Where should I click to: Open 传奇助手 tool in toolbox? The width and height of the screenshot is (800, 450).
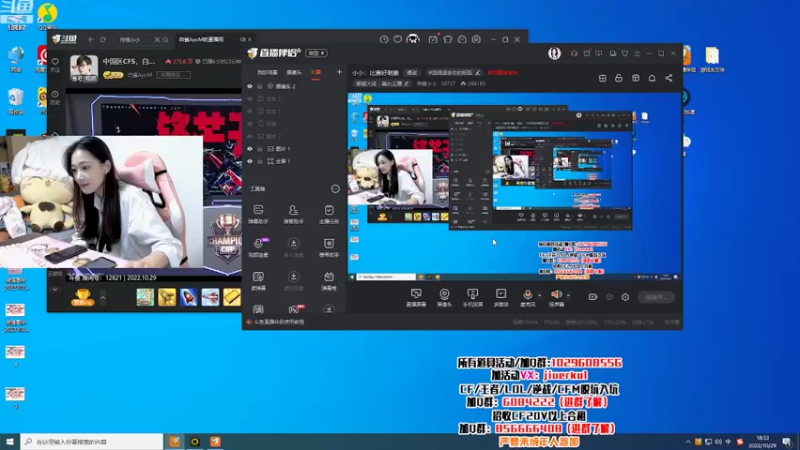tap(329, 247)
